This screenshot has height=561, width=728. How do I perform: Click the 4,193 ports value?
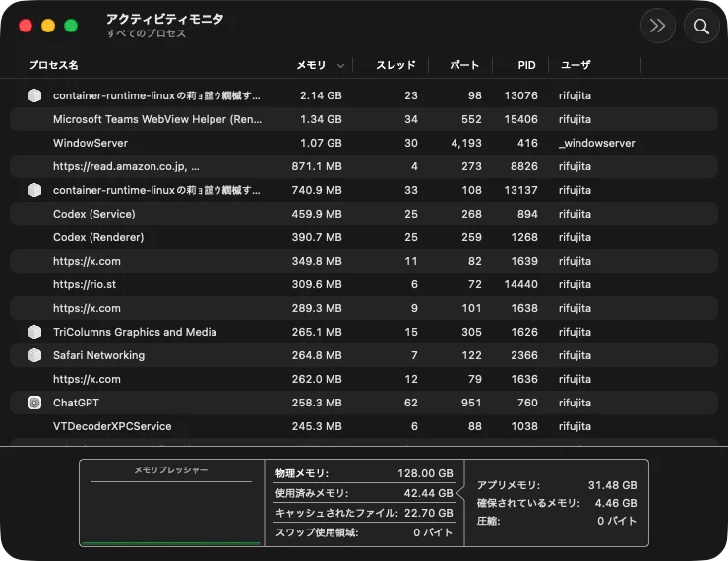[x=466, y=143]
